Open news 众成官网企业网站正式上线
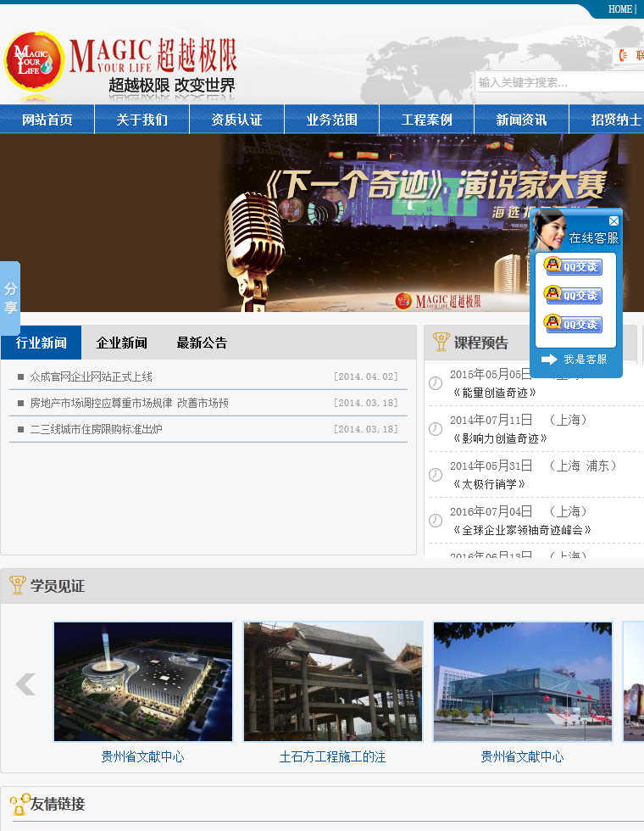Screen dimensions: 644x831 pyautogui.click(x=92, y=376)
